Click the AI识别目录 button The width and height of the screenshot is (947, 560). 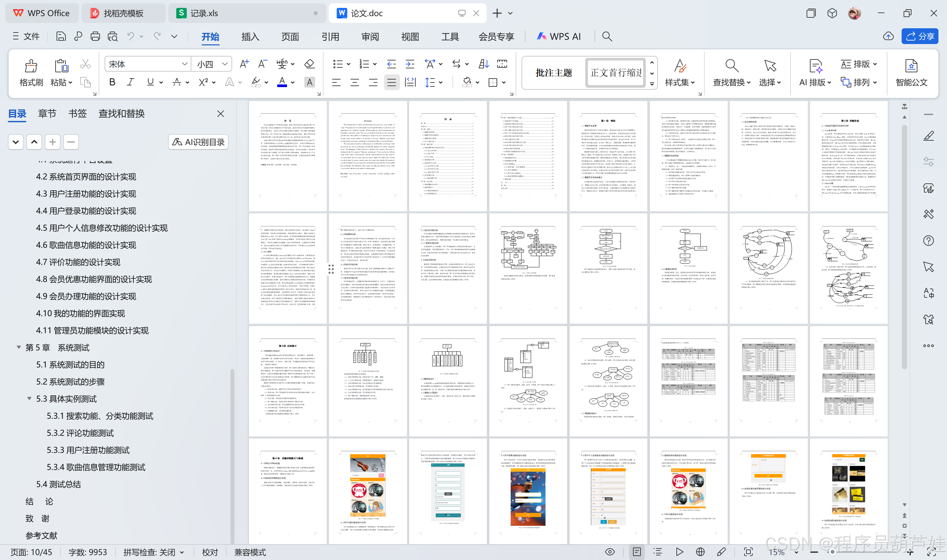[x=198, y=142]
